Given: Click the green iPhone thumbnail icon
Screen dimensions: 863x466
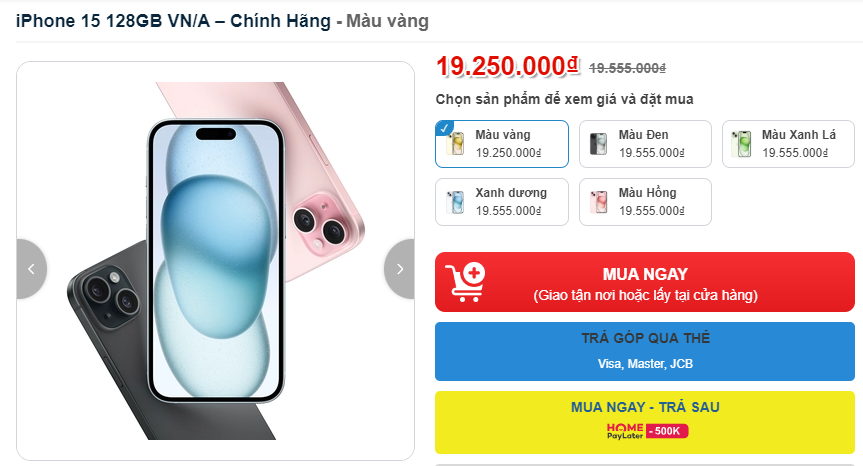Looking at the screenshot, I should [x=741, y=144].
